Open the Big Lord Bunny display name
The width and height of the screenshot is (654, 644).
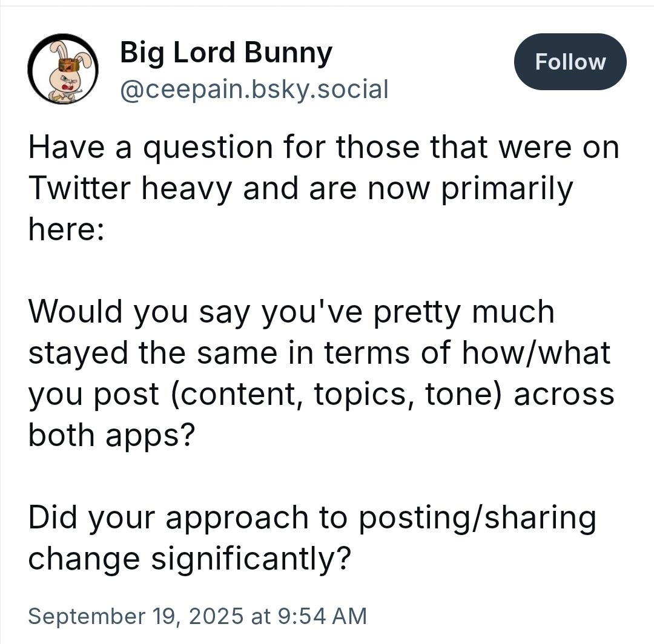click(226, 52)
